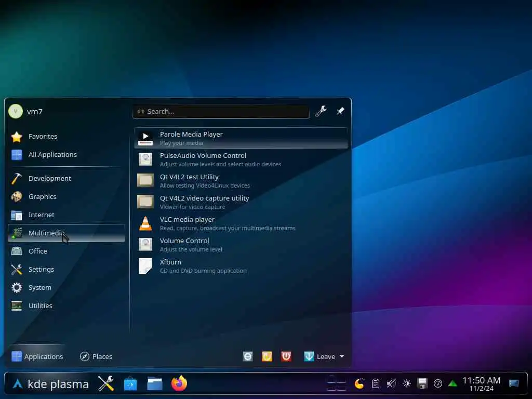Viewport: 532px width, 399px height.
Task: Open the Graphics category
Action: 66,197
